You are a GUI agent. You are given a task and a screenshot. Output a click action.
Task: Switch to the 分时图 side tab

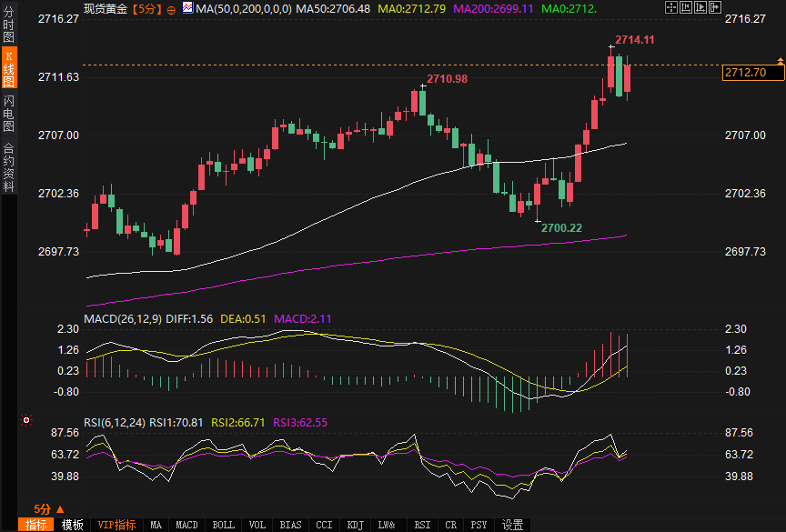(x=8, y=26)
